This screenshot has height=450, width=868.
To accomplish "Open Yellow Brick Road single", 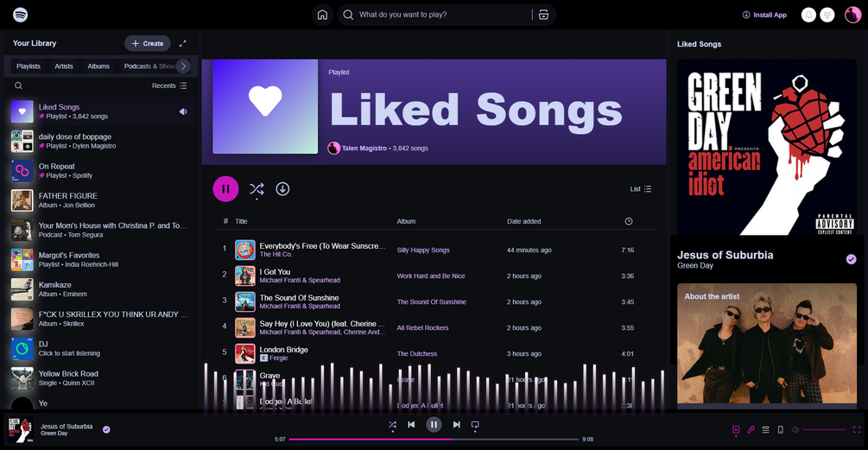I will [101, 378].
